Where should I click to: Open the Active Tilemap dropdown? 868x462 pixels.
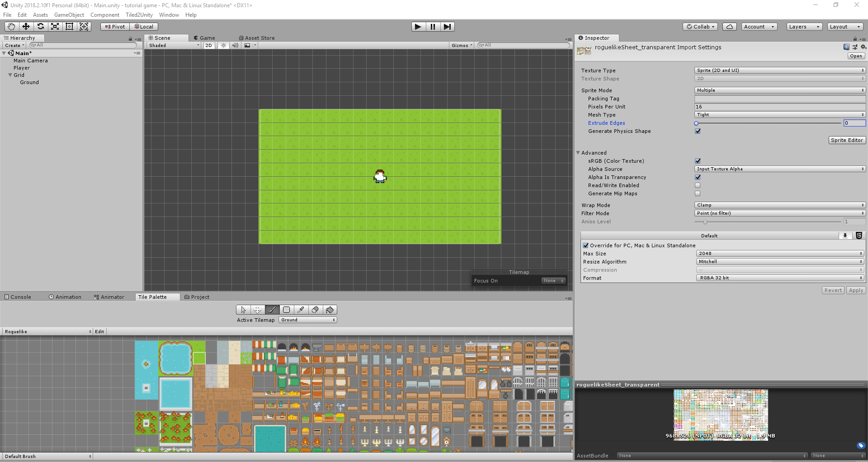pos(307,320)
